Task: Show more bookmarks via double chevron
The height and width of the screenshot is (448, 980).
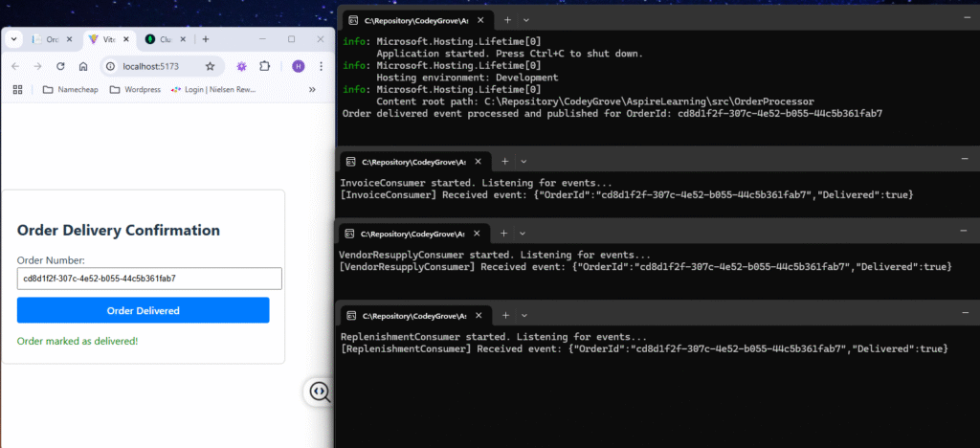Action: pyautogui.click(x=312, y=89)
